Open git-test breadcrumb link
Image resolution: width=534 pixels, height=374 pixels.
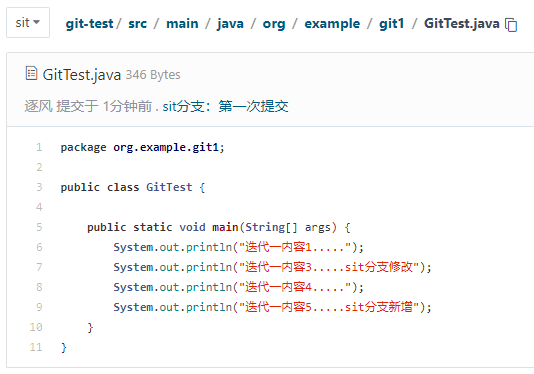pyautogui.click(x=89, y=24)
